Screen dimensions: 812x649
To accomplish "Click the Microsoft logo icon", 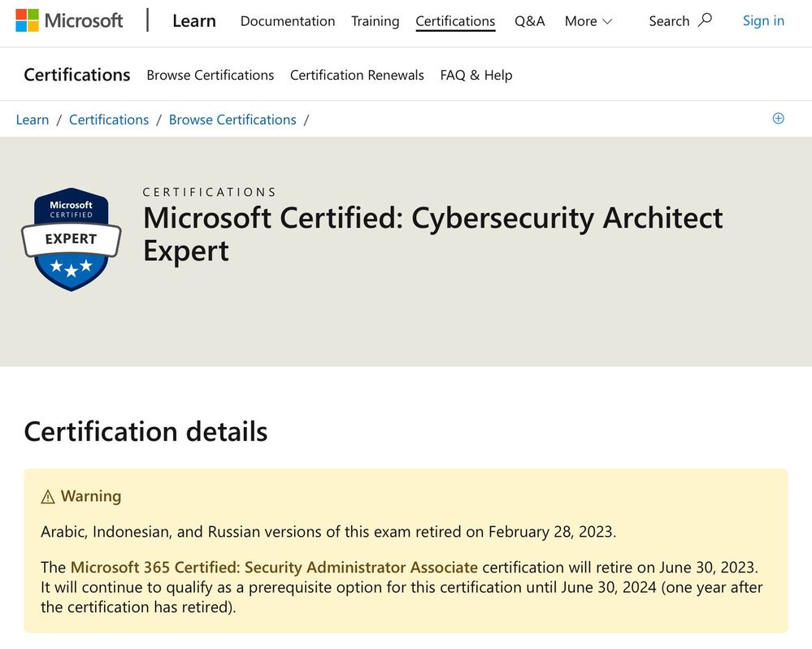I will tap(27, 20).
